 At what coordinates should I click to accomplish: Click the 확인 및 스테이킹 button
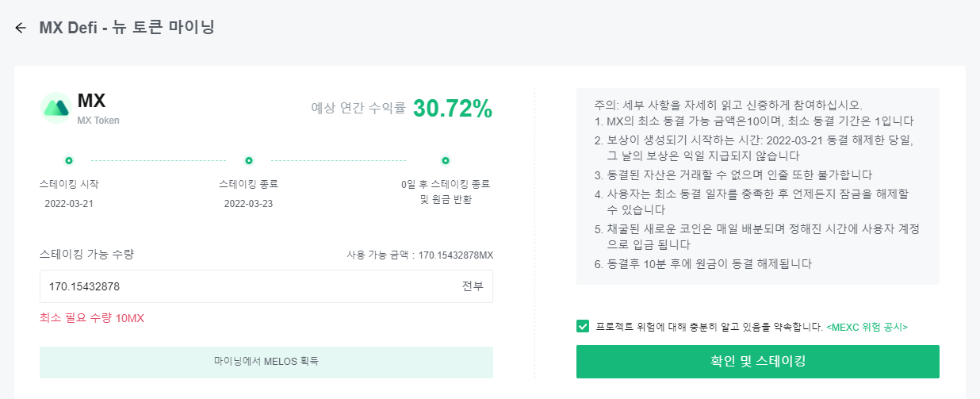click(757, 362)
